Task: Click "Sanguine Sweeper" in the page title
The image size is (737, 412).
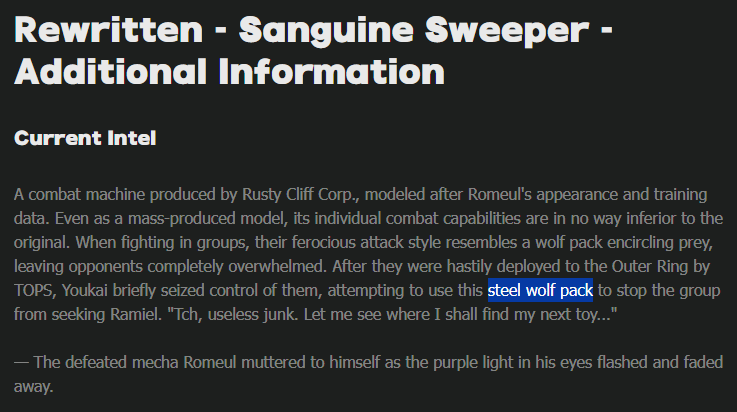Action: coord(414,30)
